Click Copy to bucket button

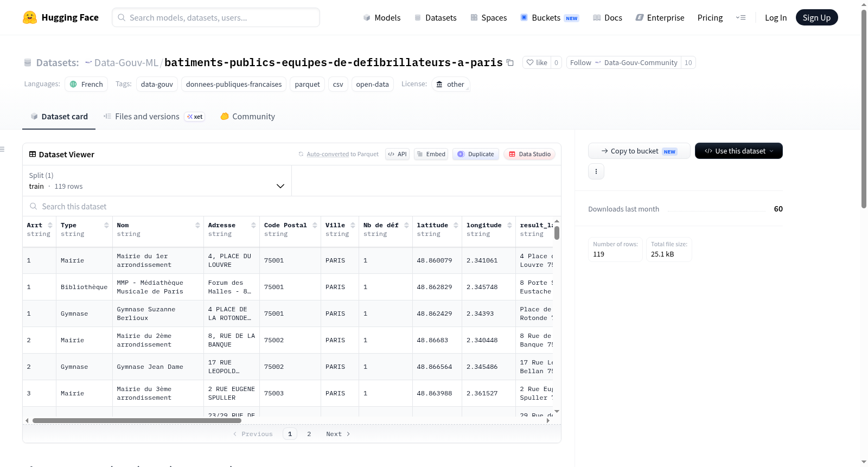(639, 151)
